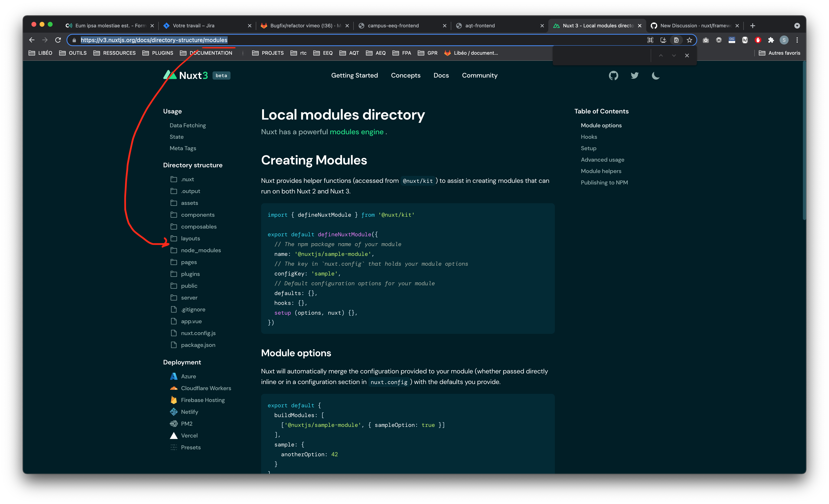Open the Chrome three-dot menu
Screen dimensions: 829x504
pyautogui.click(x=797, y=40)
